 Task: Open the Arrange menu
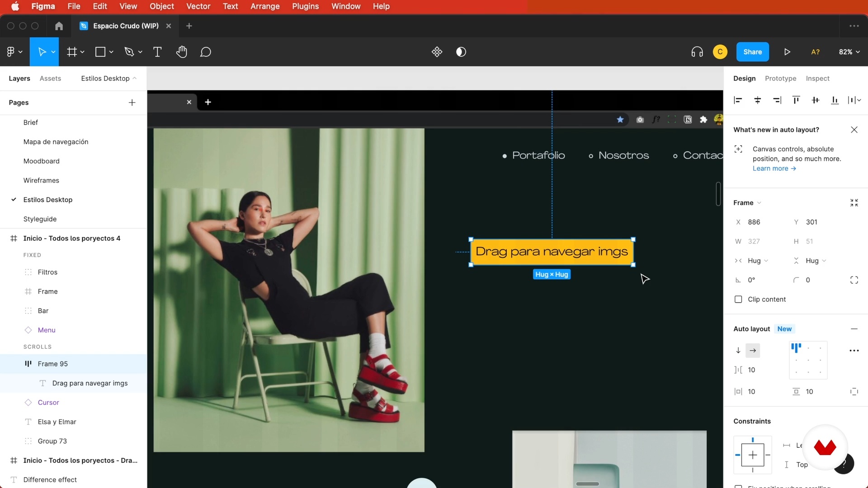click(x=265, y=6)
